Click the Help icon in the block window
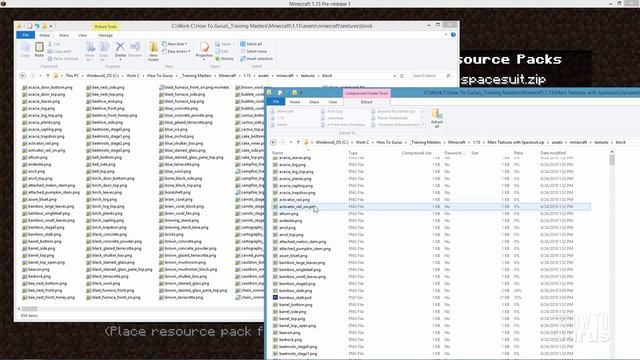This screenshot has height=360, width=640. click(453, 35)
